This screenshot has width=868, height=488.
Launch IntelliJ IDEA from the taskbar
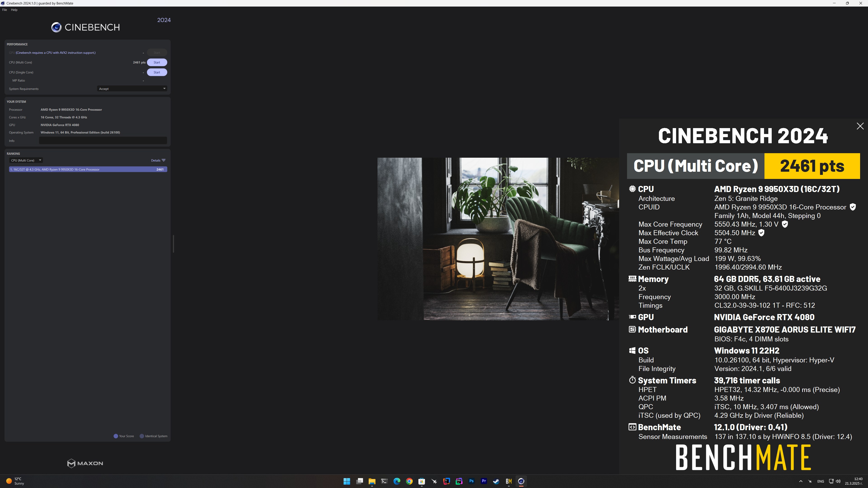446,481
